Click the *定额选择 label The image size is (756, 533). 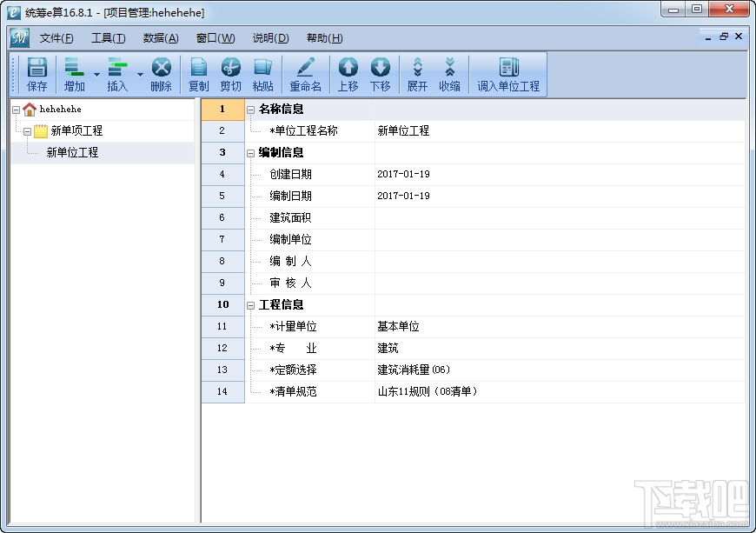click(293, 370)
